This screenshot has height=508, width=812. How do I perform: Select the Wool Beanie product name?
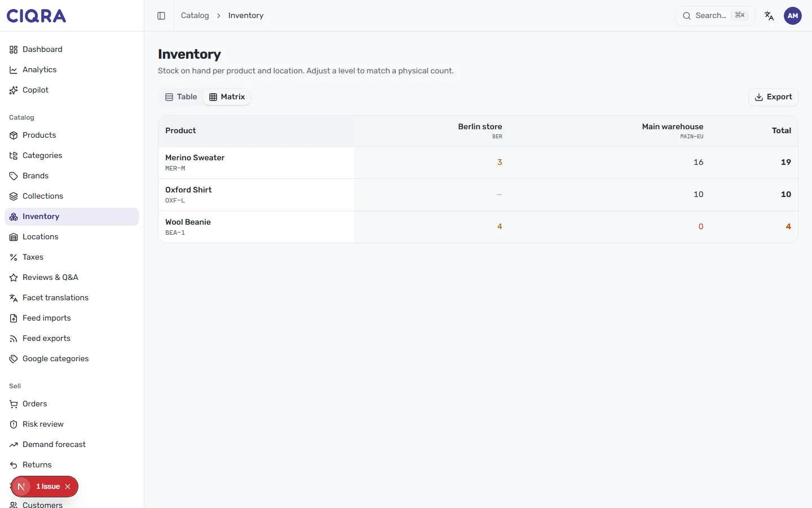click(x=188, y=222)
